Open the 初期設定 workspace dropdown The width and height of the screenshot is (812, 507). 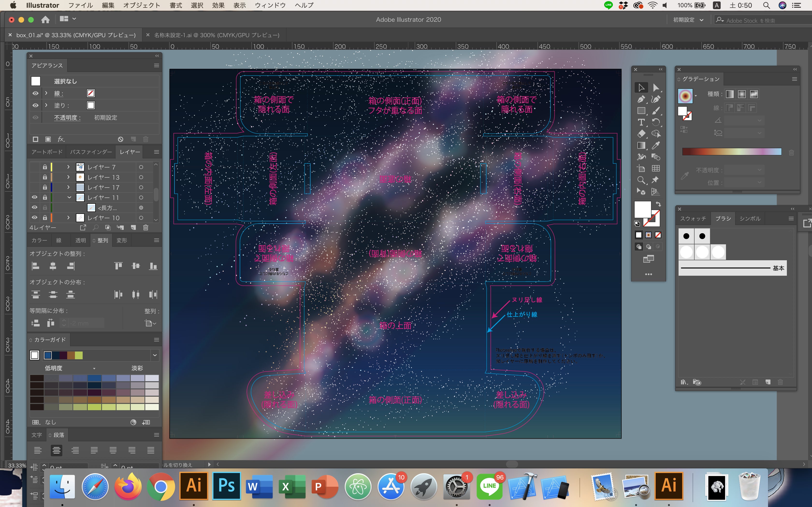click(x=688, y=20)
